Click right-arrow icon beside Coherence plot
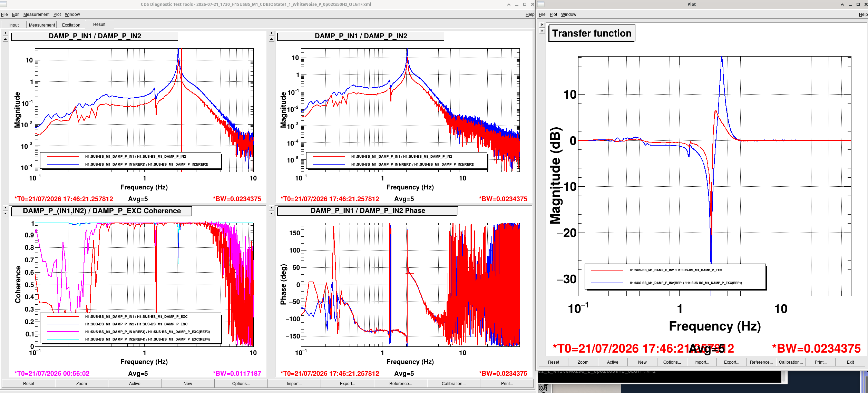868x393 pixels. (x=5, y=208)
